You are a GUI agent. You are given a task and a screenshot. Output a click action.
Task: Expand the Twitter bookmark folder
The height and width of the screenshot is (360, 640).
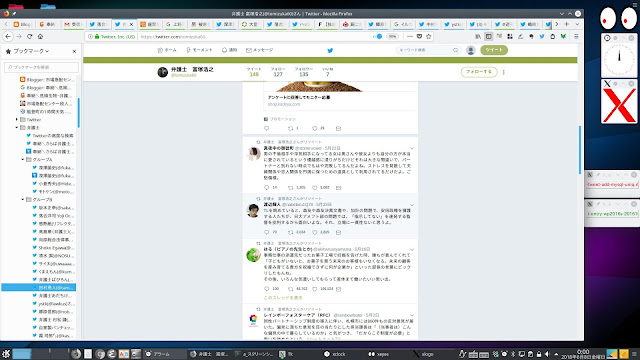pos(17,120)
